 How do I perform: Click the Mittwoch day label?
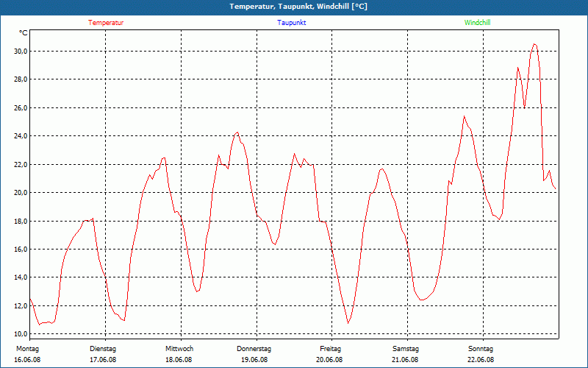(x=179, y=349)
